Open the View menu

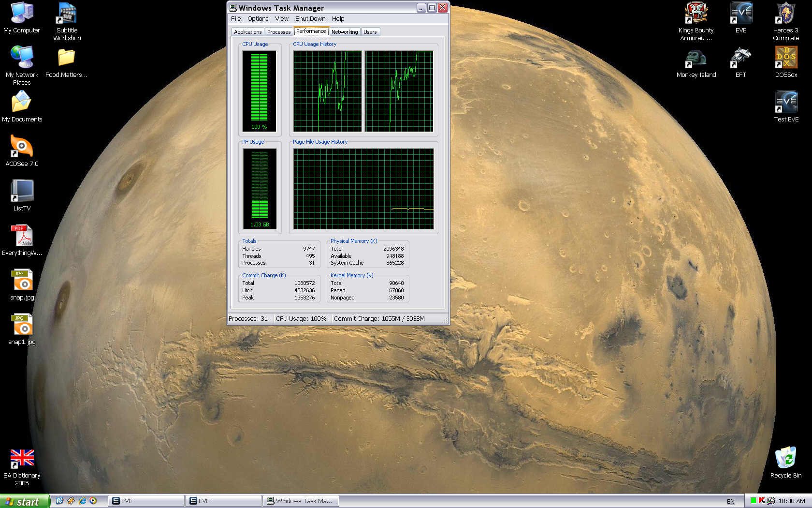pyautogui.click(x=281, y=19)
